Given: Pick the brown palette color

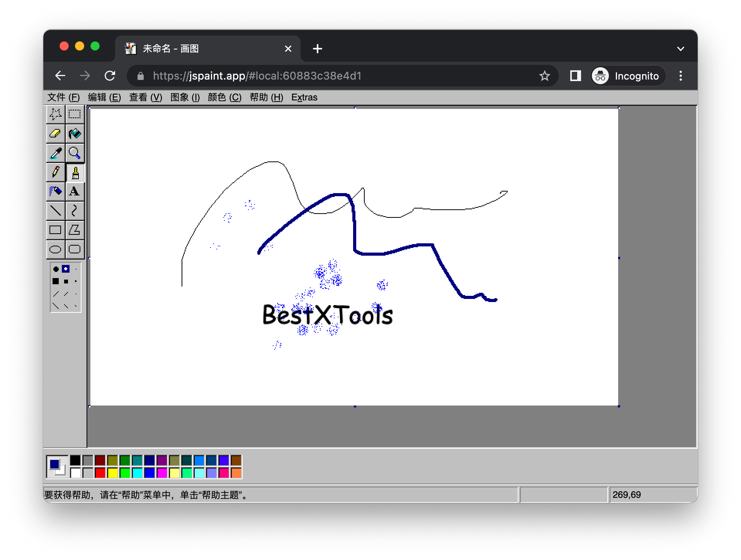Looking at the screenshot, I should pyautogui.click(x=236, y=460).
